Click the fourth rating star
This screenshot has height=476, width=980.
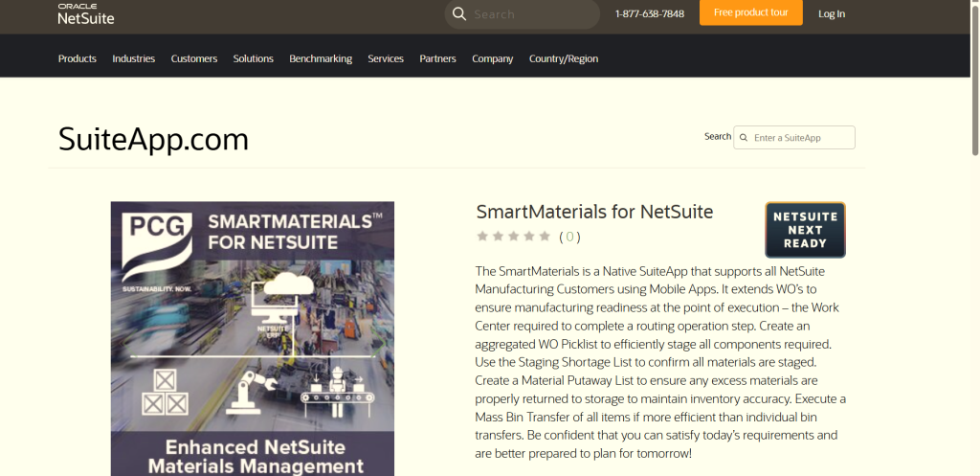tap(529, 237)
